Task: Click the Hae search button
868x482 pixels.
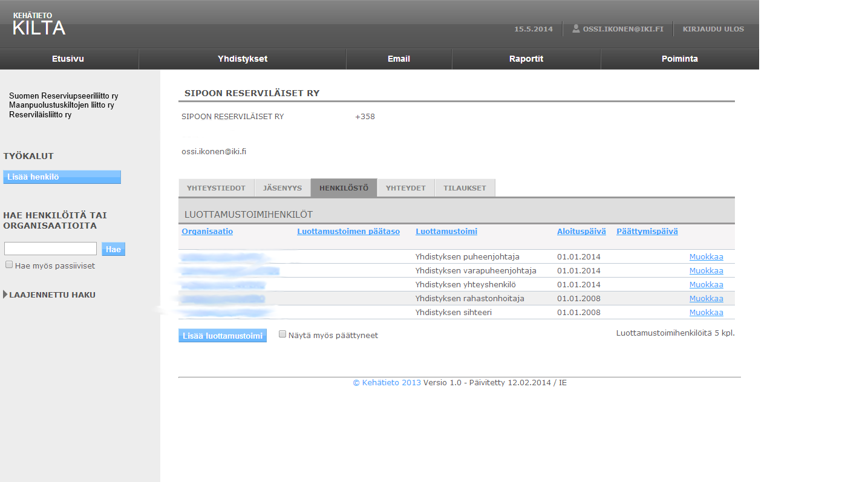Action: (x=113, y=249)
